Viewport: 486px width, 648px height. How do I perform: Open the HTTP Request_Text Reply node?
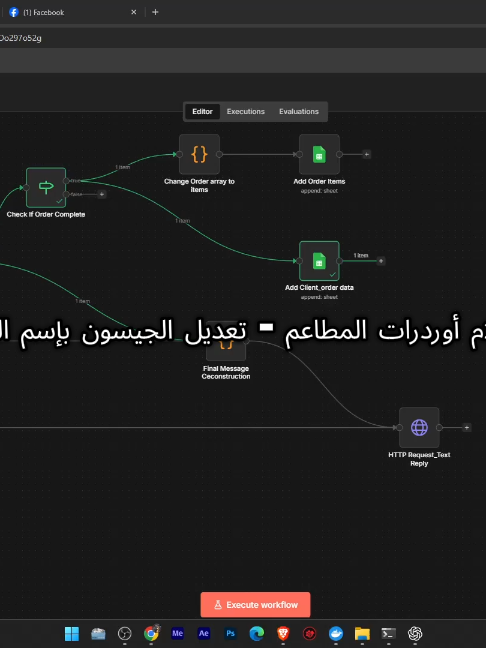coord(419,427)
